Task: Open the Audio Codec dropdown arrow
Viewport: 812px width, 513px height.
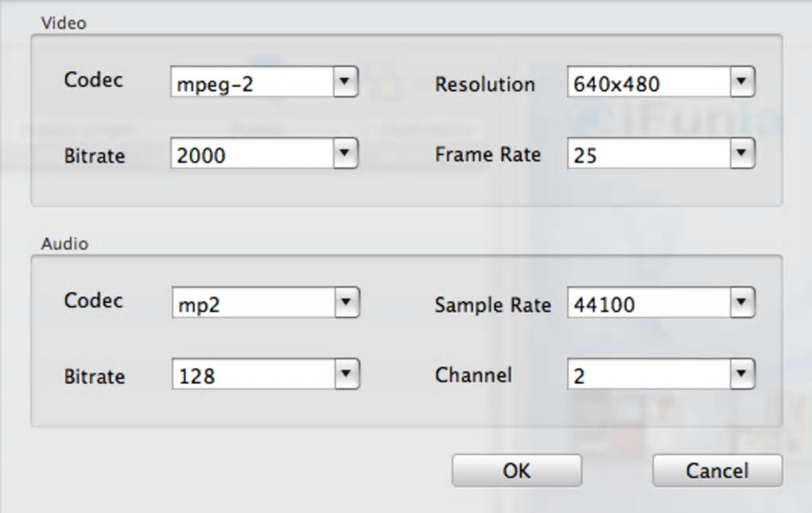Action: click(x=345, y=303)
